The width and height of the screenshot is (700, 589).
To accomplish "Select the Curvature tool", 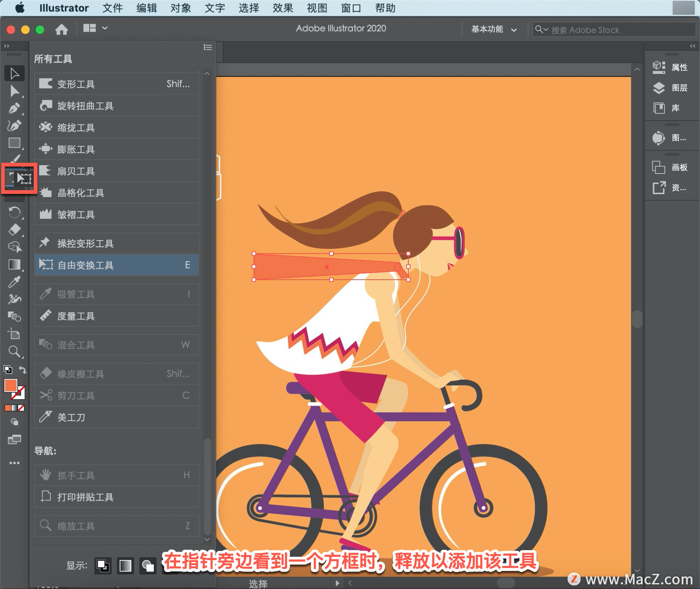I will [14, 126].
